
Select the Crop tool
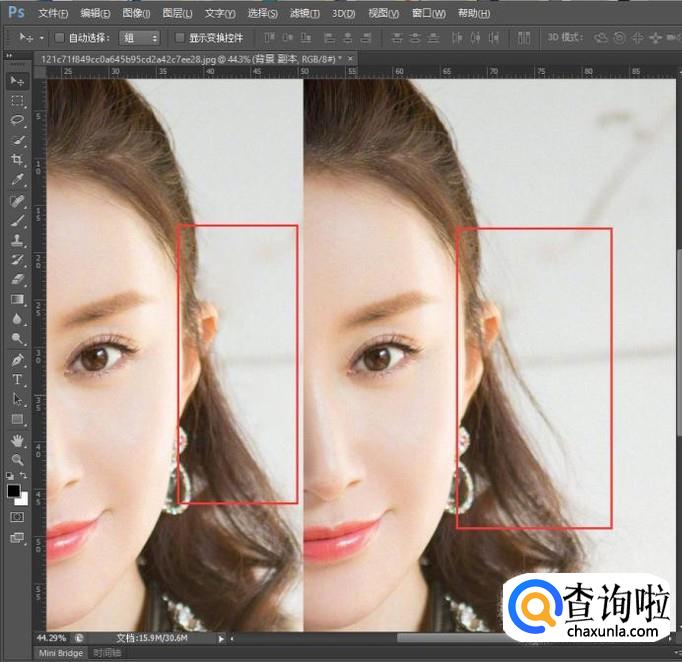[x=17, y=160]
